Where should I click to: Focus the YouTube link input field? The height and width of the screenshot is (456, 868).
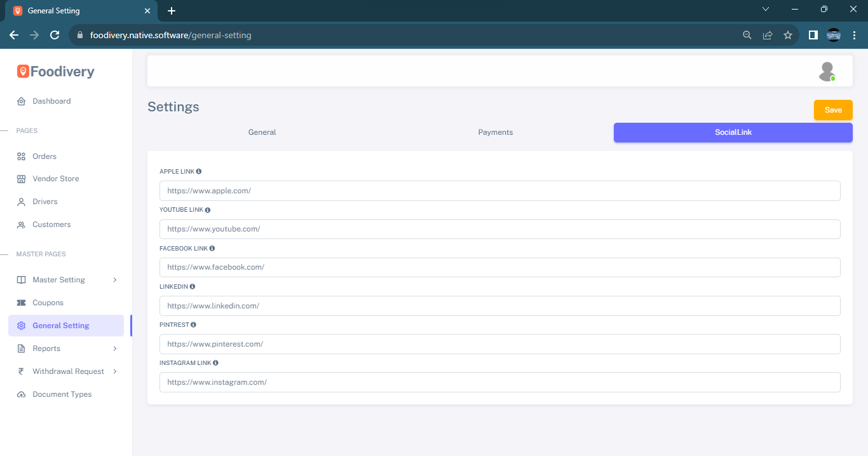500,229
